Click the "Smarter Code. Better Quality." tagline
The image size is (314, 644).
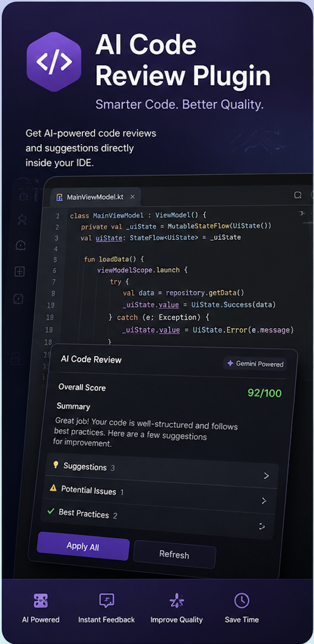(x=180, y=104)
